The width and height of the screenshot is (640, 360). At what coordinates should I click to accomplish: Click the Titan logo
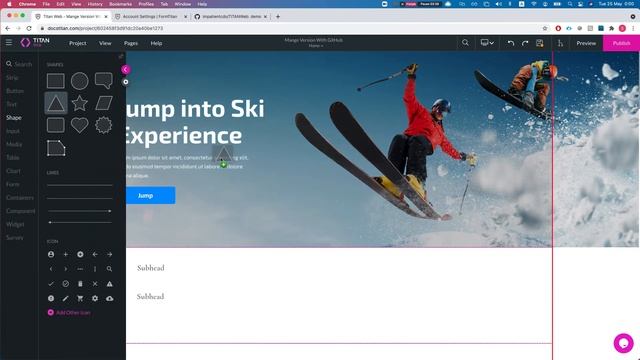pyautogui.click(x=35, y=42)
